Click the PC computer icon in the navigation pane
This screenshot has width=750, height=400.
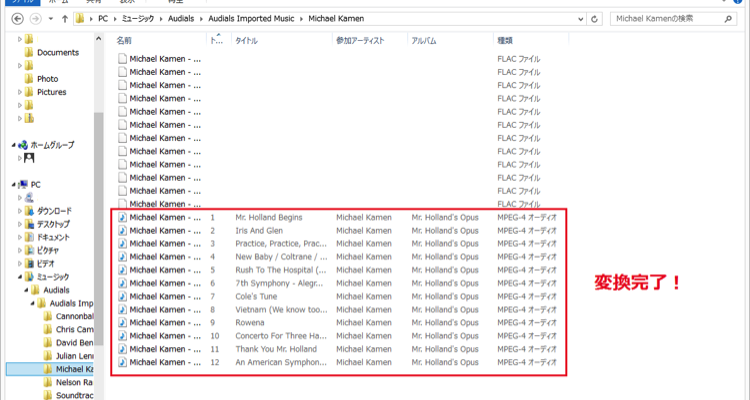click(x=23, y=184)
